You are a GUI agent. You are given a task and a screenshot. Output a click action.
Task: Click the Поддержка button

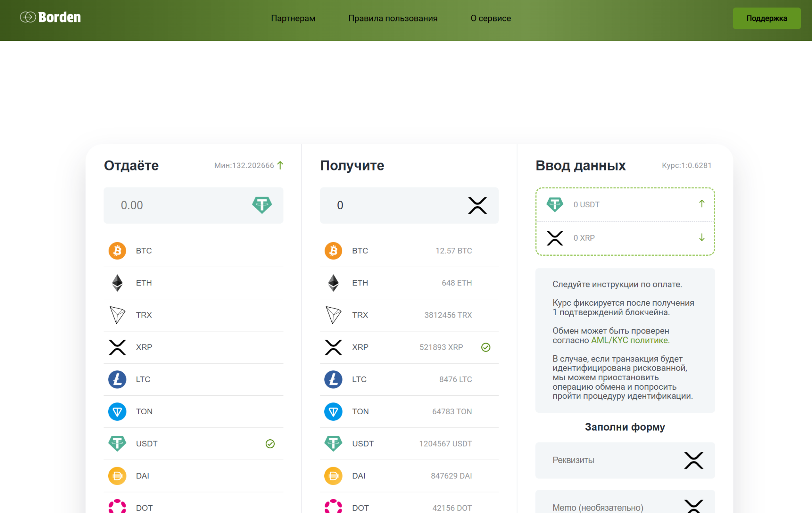[x=766, y=18]
